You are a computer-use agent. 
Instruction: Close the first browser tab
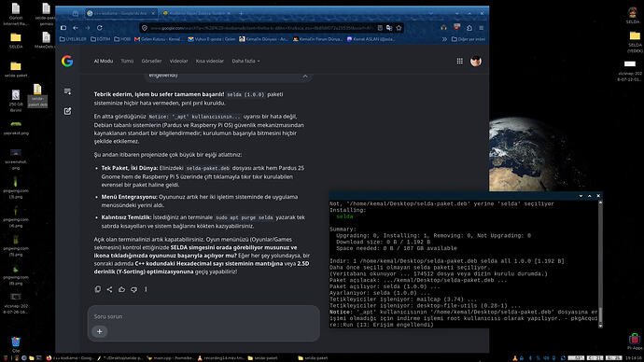(x=153, y=13)
